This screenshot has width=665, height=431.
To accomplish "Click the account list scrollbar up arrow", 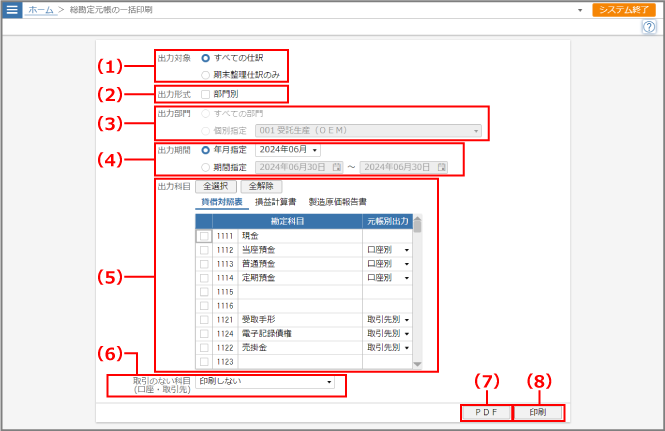I will point(417,218).
